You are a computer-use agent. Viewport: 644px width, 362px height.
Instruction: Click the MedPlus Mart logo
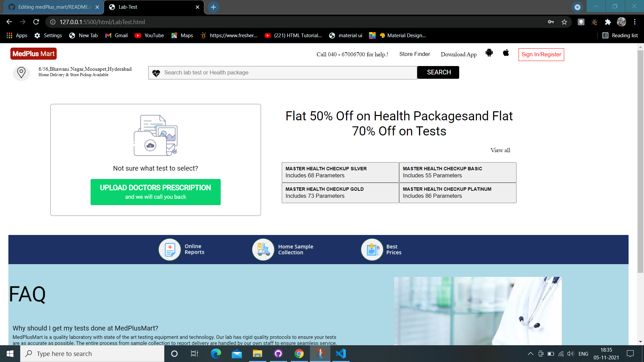(x=33, y=54)
